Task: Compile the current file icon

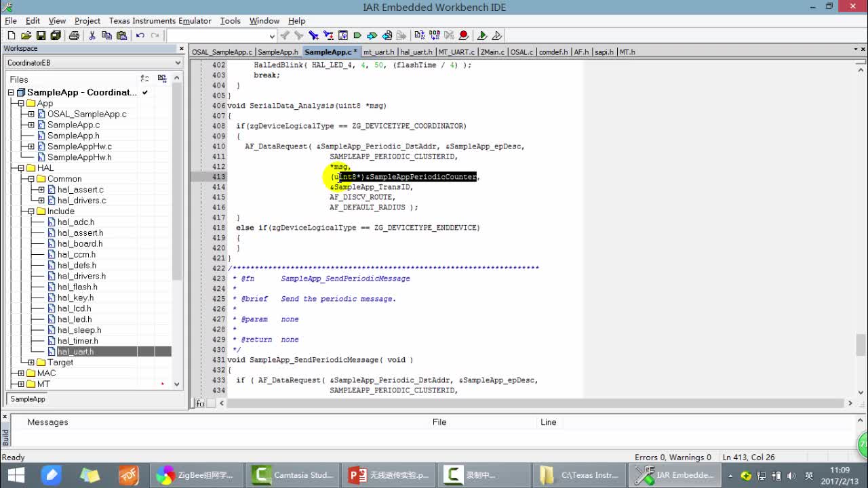Action: 419,35
